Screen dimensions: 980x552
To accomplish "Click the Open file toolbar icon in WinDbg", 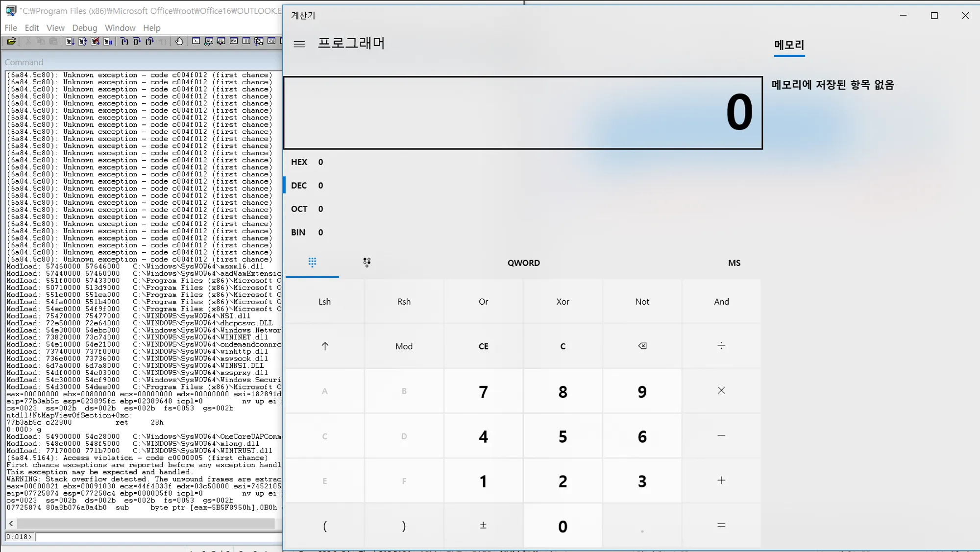I will click(11, 42).
